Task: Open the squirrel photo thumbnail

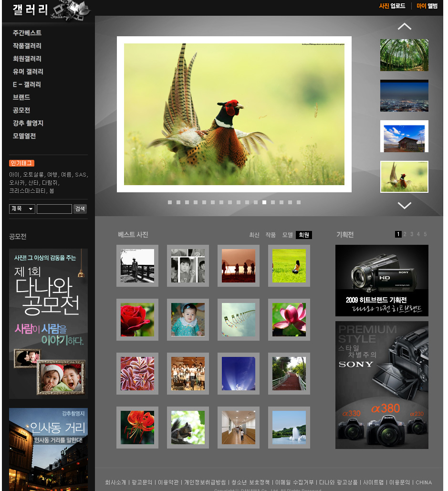Action: coord(188,428)
